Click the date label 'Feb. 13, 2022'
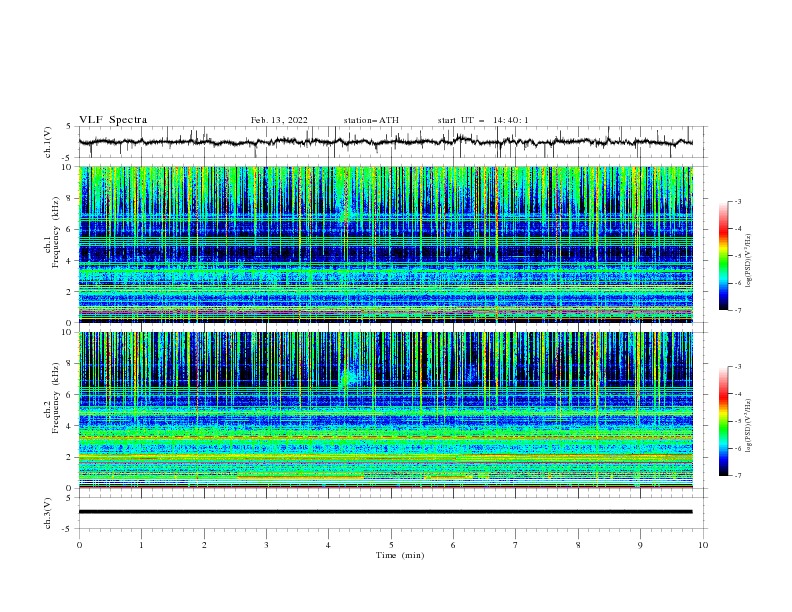This screenshot has width=792, height=612. coord(279,120)
